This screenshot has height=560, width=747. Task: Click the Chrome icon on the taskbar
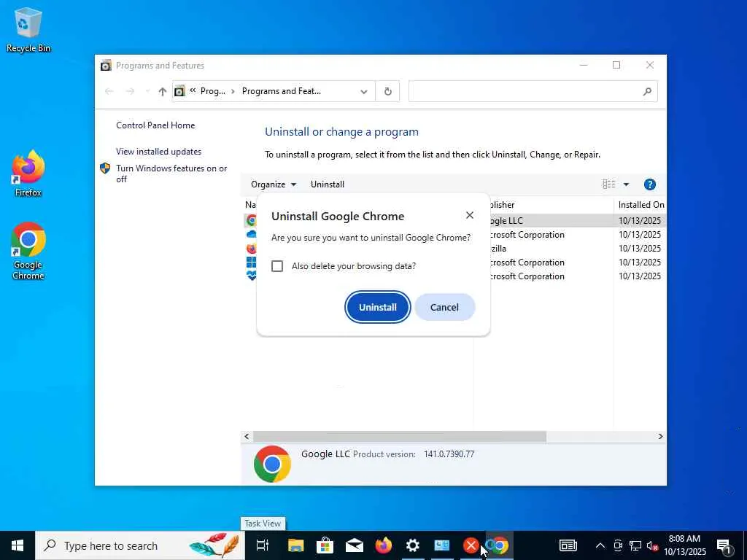pyautogui.click(x=499, y=545)
